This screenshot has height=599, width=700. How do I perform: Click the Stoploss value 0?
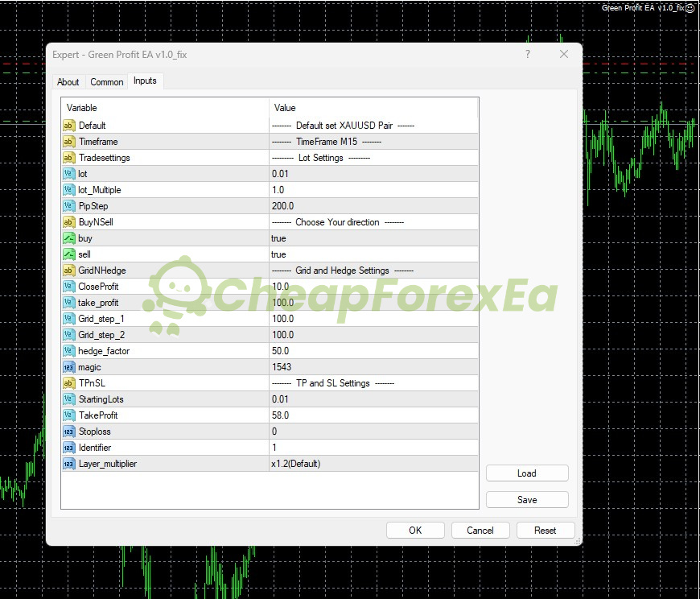point(373,432)
